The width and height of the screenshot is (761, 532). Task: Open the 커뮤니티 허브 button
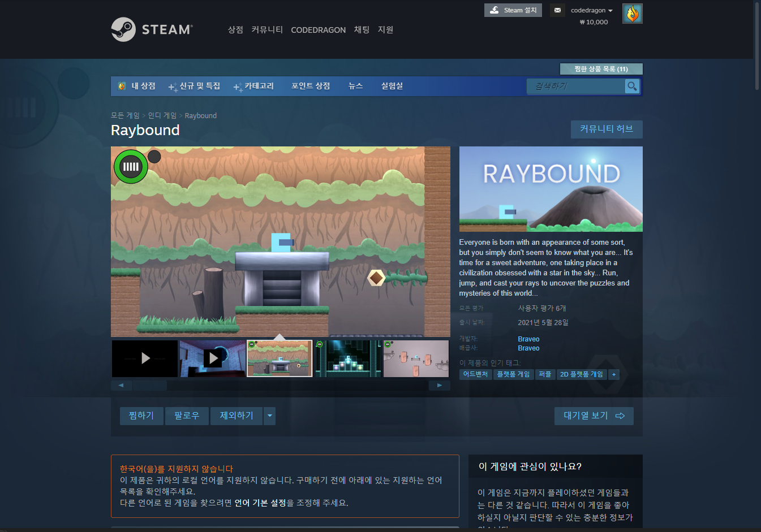607,129
